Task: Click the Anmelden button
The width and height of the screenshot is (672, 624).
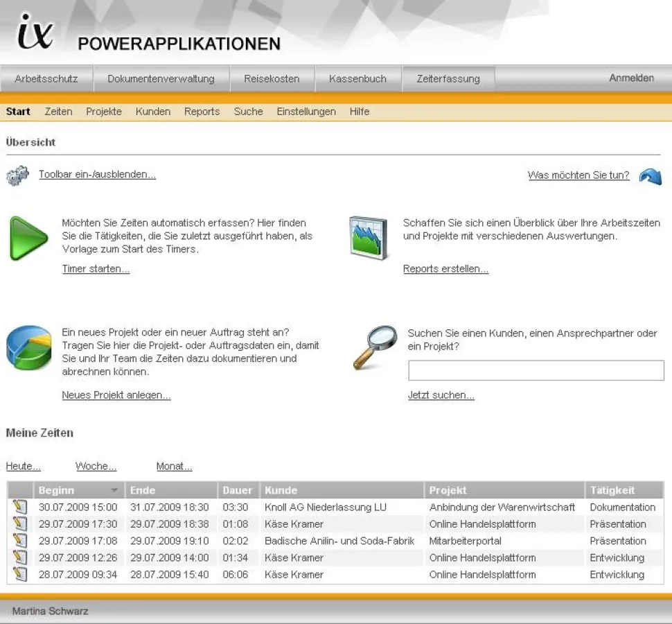Action: 631,78
